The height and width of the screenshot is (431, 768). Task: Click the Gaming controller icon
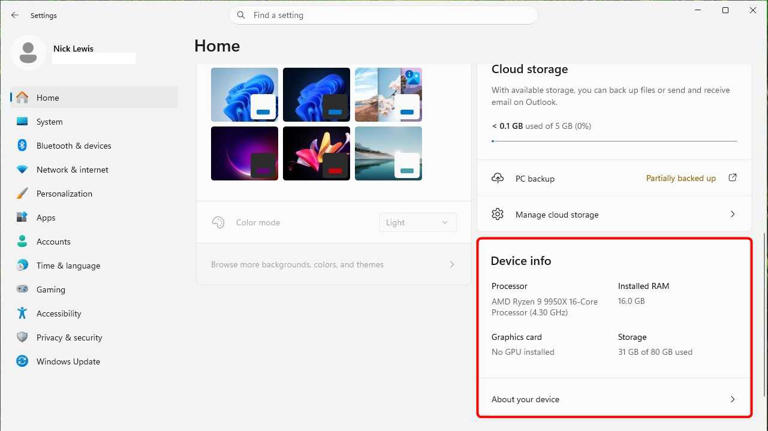tap(22, 289)
